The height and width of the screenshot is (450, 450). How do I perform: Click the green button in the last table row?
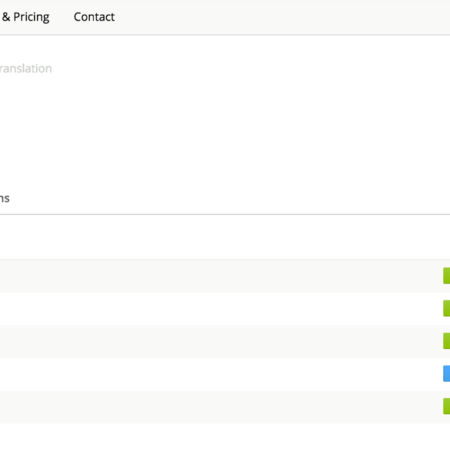446,406
